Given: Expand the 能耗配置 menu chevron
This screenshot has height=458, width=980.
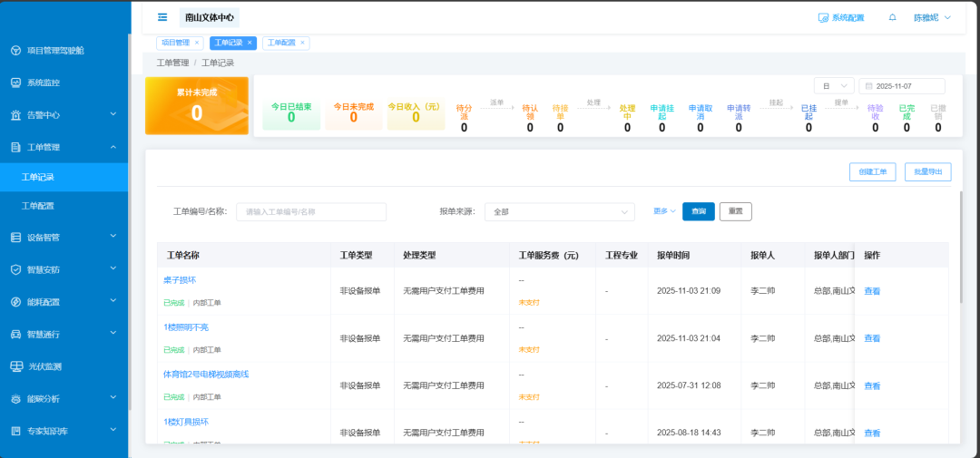Looking at the screenshot, I should (113, 301).
